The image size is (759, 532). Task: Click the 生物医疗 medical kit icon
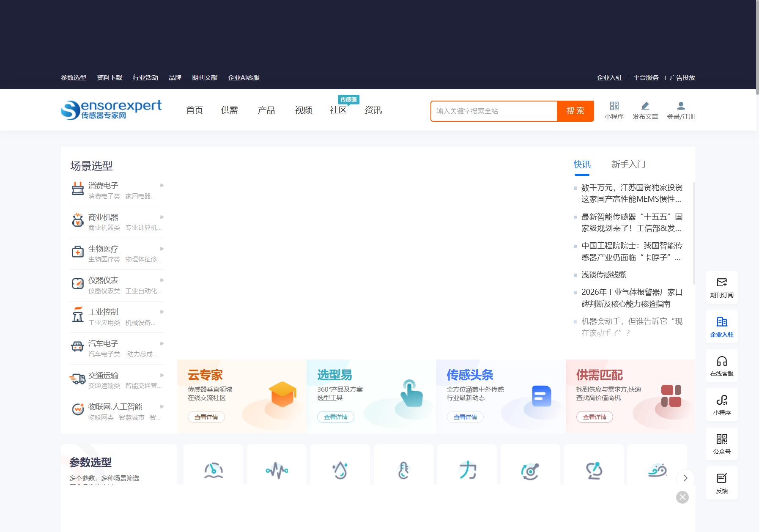click(77, 252)
